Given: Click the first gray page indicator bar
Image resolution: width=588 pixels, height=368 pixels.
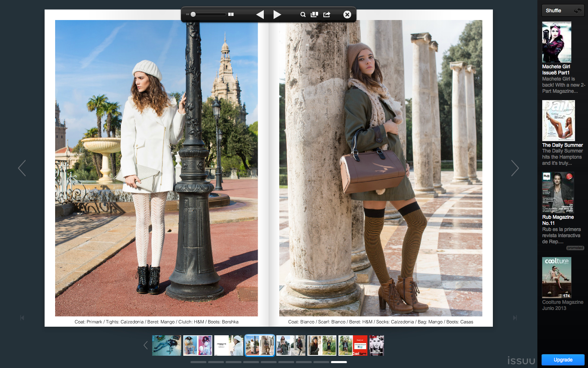Looking at the screenshot, I should point(198,362).
